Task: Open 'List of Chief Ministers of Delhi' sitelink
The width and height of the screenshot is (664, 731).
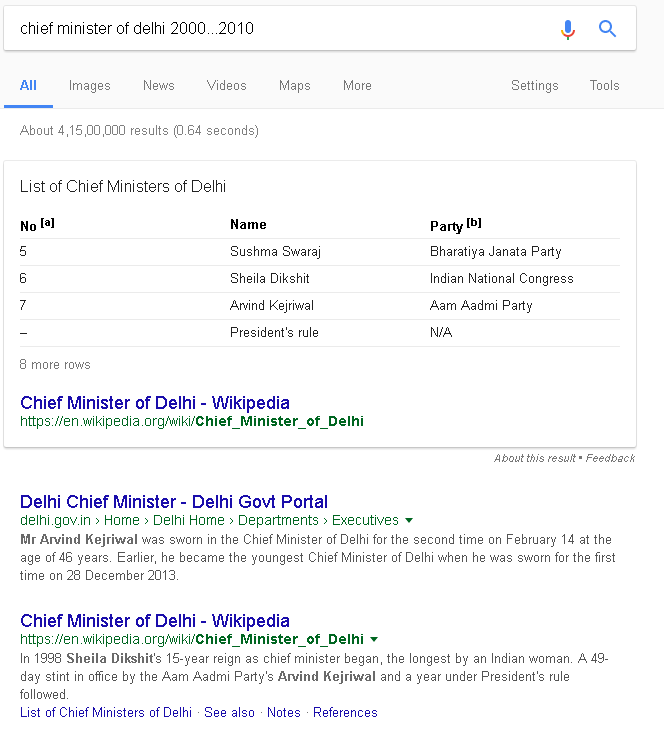Action: click(106, 713)
